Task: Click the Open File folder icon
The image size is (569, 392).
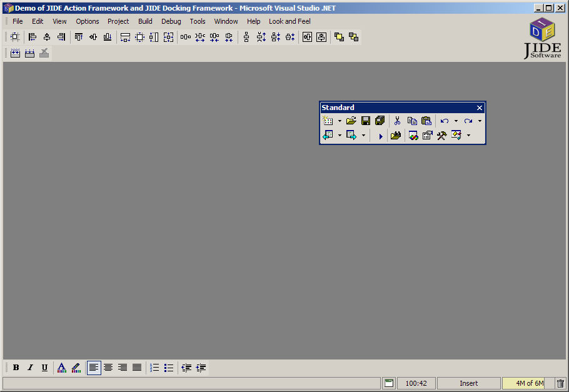Action: click(351, 121)
